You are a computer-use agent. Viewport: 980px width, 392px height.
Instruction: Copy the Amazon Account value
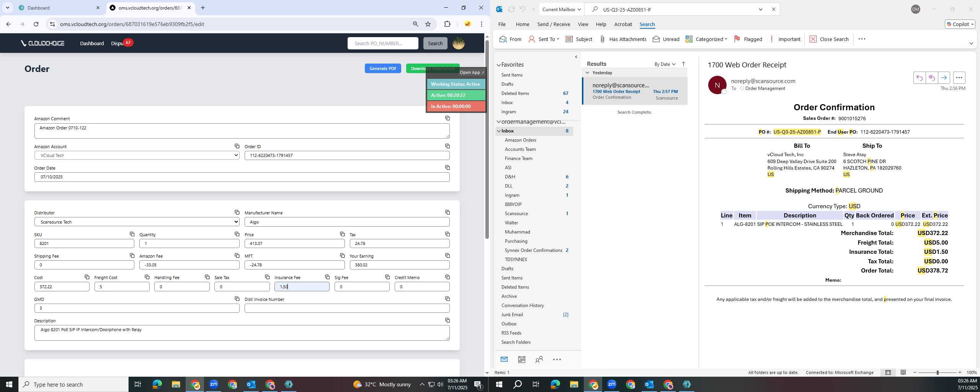pos(237,146)
